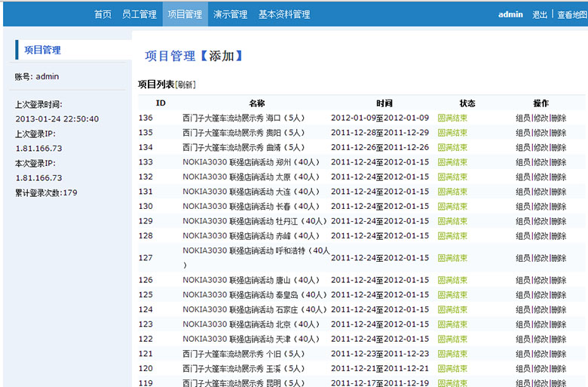This screenshot has height=387, width=588.
Task: Click 组员 for project 136
Action: point(523,118)
